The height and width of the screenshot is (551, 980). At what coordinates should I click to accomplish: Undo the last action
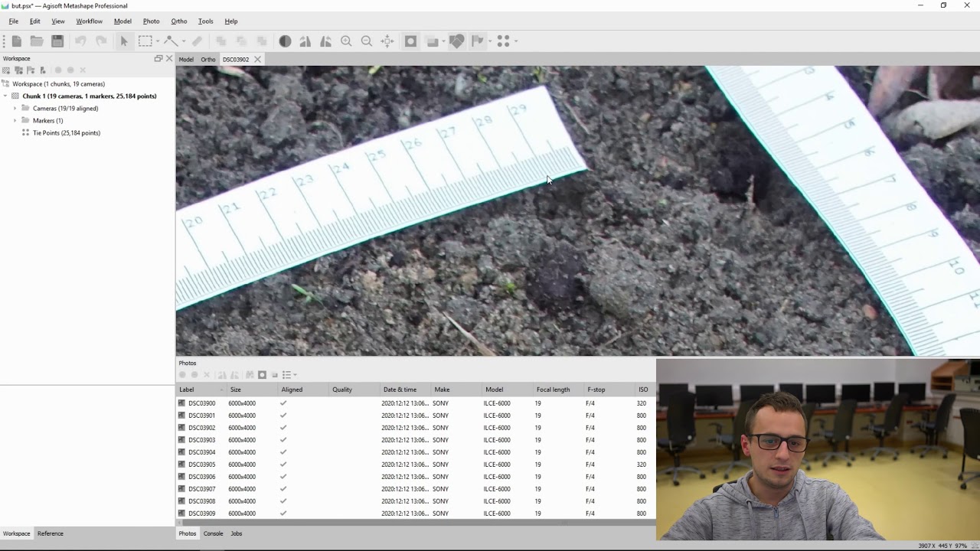(x=80, y=41)
